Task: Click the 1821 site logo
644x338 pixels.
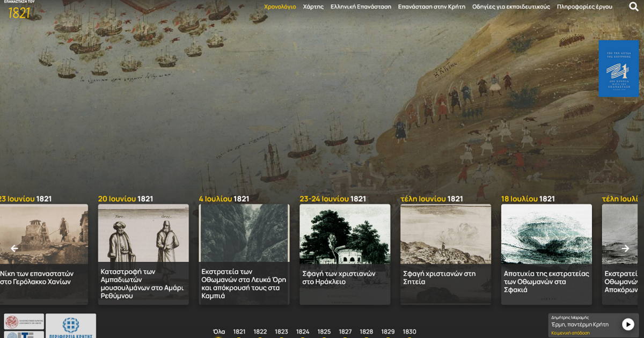Action: [x=19, y=10]
